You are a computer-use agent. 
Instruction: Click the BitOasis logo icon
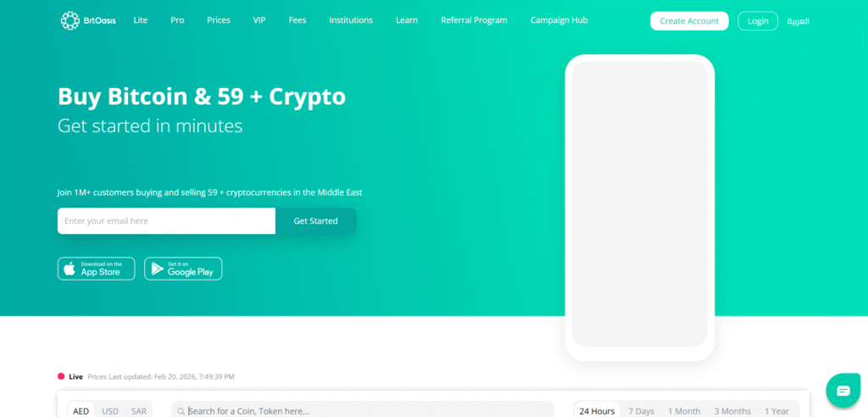pos(70,20)
